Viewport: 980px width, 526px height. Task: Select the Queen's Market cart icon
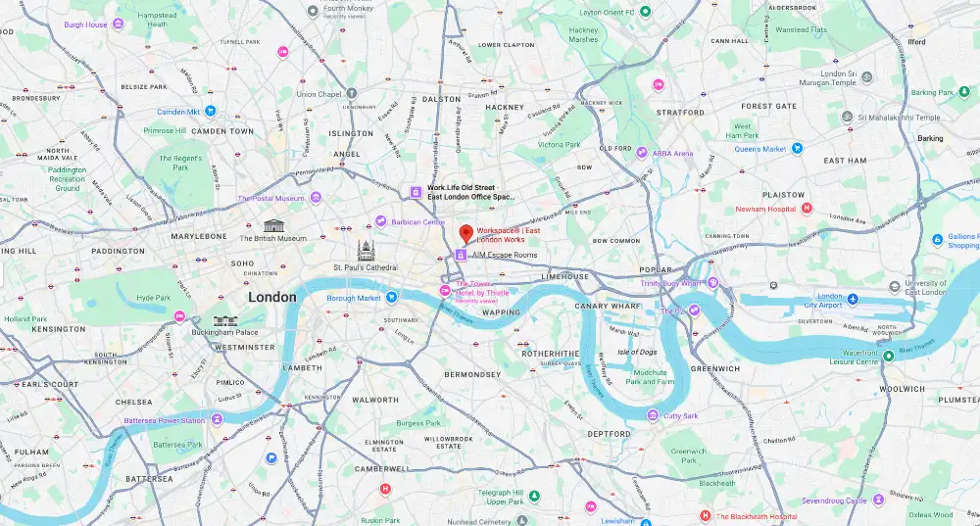(x=797, y=149)
